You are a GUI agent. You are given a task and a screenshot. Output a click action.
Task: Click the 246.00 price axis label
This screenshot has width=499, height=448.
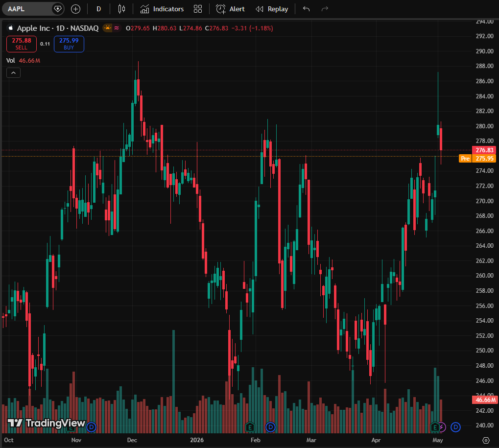[x=484, y=380]
